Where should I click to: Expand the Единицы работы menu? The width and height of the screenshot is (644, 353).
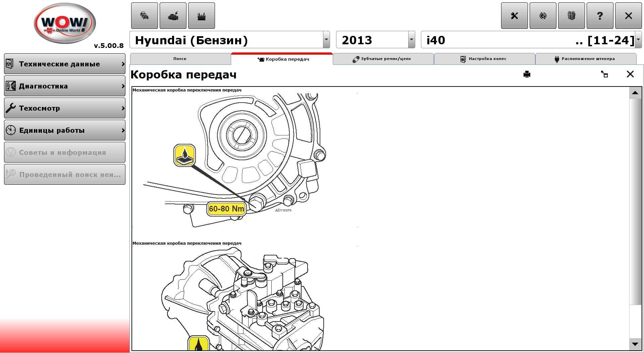(65, 130)
